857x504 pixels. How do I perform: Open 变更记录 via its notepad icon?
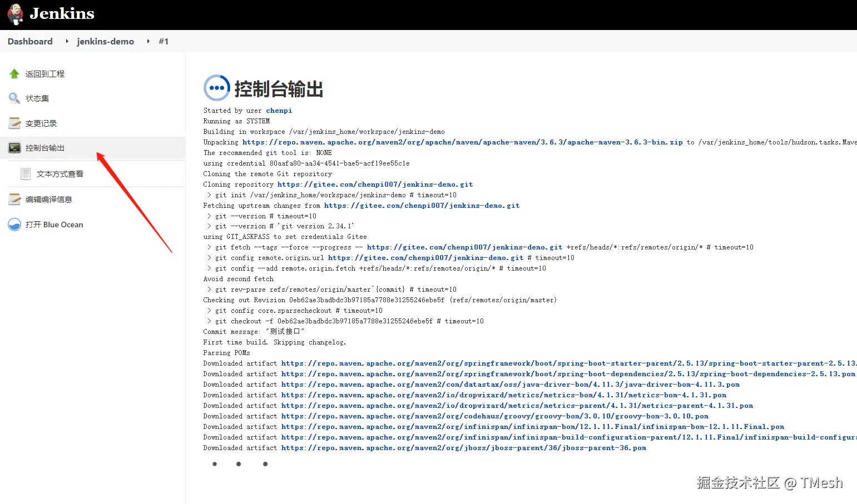coord(14,123)
